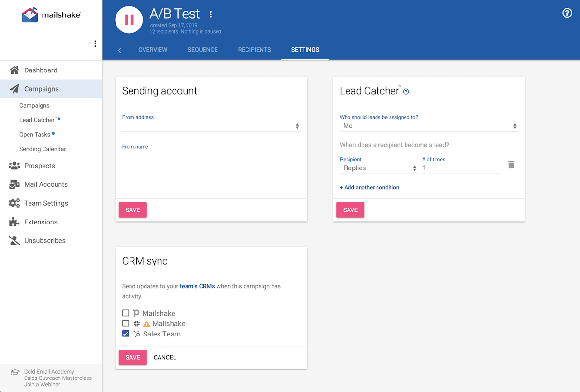This screenshot has height=392, width=580.
Task: Click the Mail Accounts icon
Action: coord(14,184)
